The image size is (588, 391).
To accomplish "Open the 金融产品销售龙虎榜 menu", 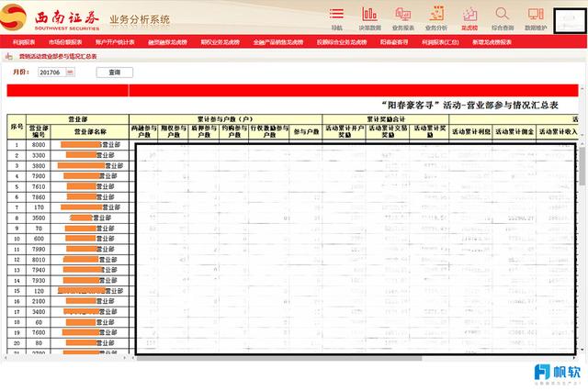I will pos(277,42).
